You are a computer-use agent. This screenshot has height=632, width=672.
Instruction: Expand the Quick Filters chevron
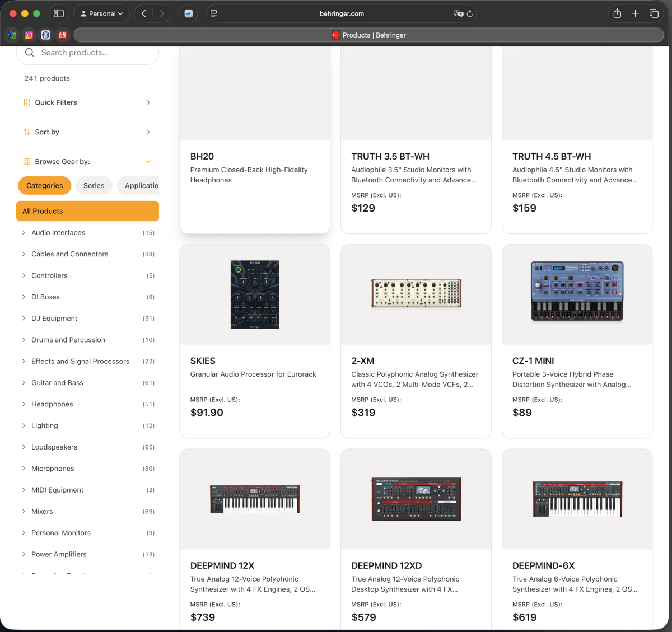(x=148, y=102)
